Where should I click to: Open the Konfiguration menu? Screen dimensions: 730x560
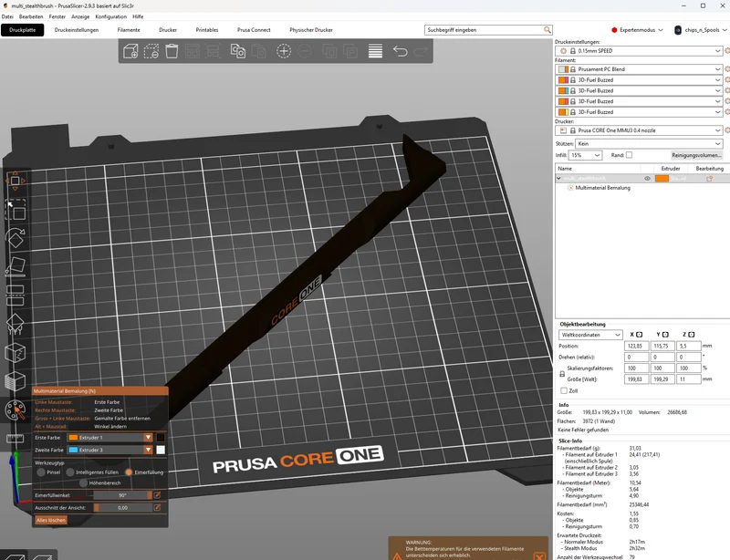tap(110, 16)
